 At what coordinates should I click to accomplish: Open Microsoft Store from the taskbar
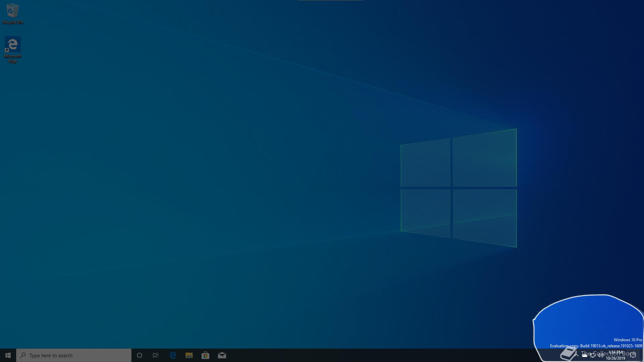click(x=205, y=355)
